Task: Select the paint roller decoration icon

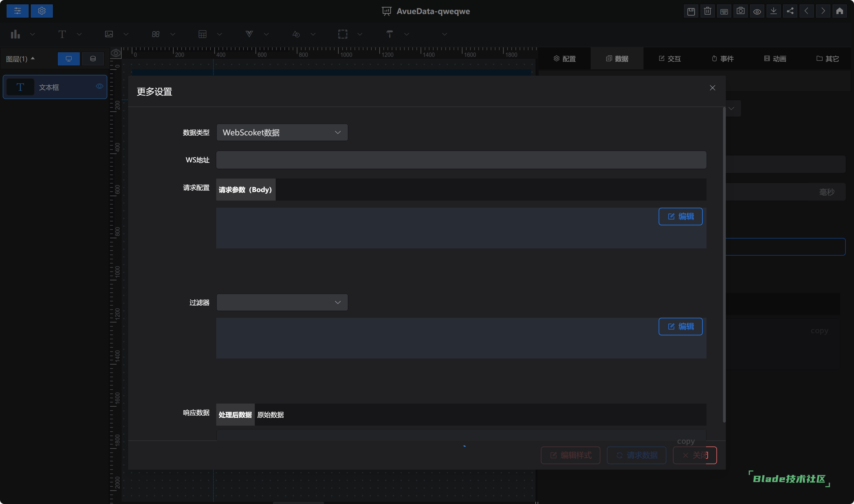Action: [390, 34]
